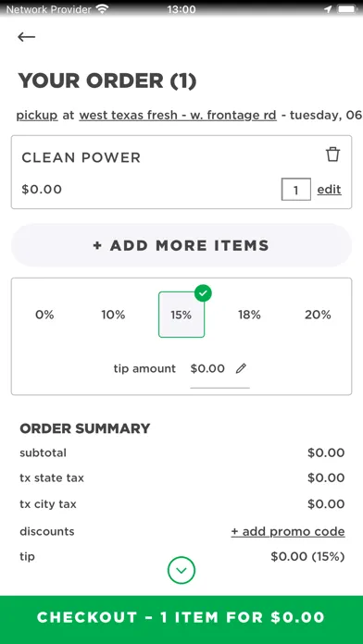363x644 pixels.
Task: Select the 10% tip option
Action: [113, 315]
